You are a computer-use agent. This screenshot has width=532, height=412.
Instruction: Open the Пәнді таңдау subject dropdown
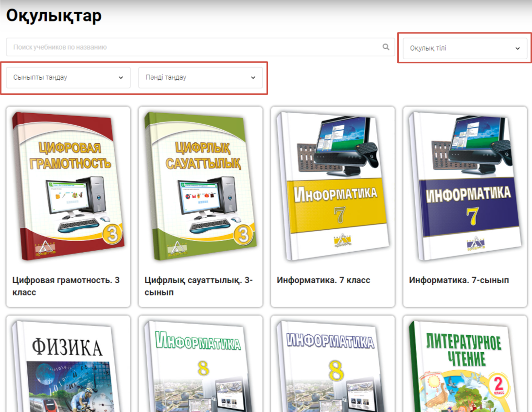[x=200, y=77]
